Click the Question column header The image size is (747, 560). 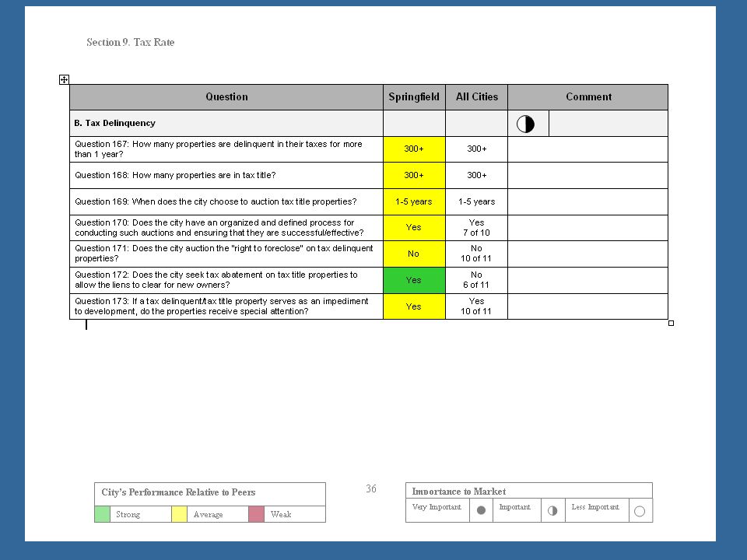[226, 97]
